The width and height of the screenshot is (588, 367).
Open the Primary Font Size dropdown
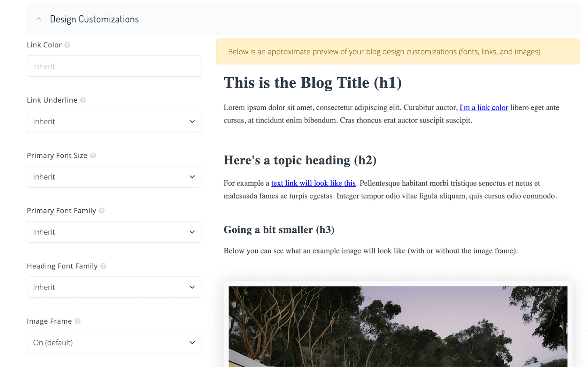click(114, 177)
